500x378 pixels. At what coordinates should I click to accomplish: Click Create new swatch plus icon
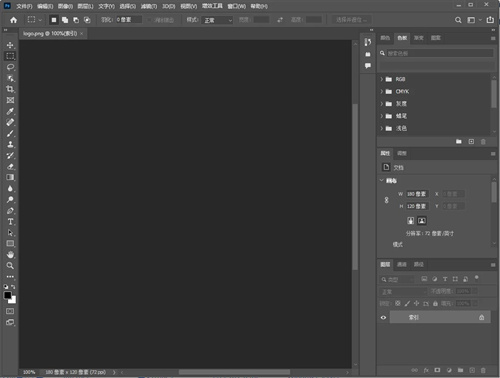tap(471, 142)
